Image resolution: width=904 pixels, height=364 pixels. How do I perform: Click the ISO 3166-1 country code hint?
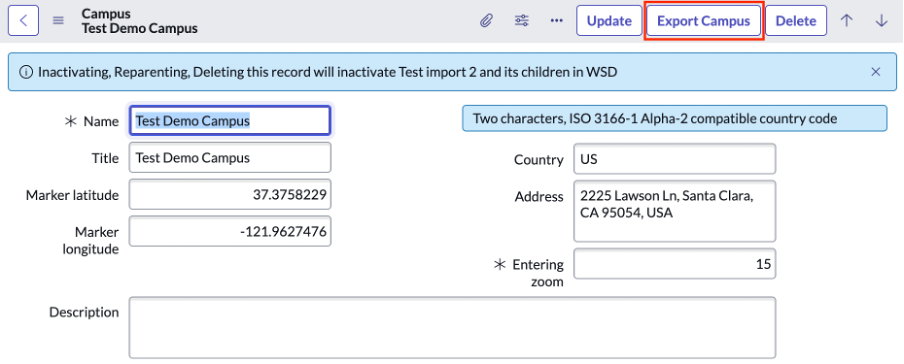tap(675, 119)
